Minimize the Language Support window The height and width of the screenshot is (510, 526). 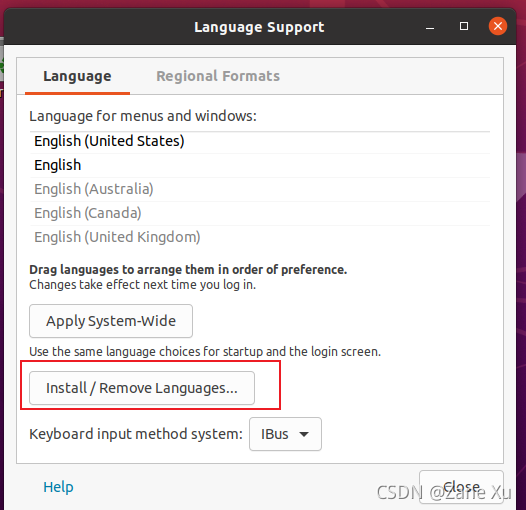point(430,27)
